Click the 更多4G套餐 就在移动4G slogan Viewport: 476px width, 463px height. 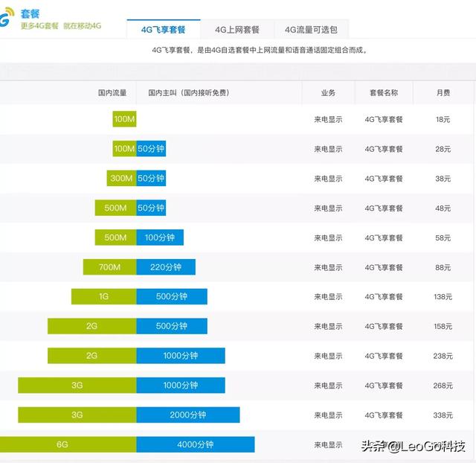(61, 26)
